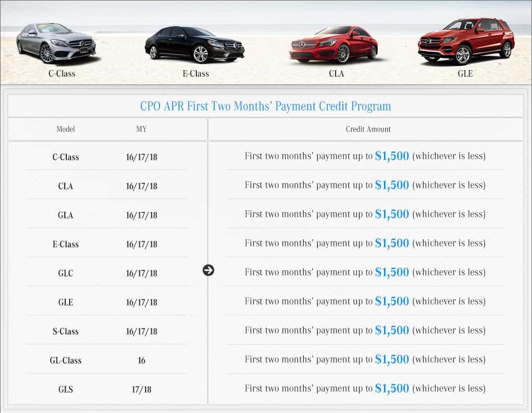Select the GLA model cell
Image resolution: width=532 pixels, height=413 pixels.
pyautogui.click(x=65, y=215)
